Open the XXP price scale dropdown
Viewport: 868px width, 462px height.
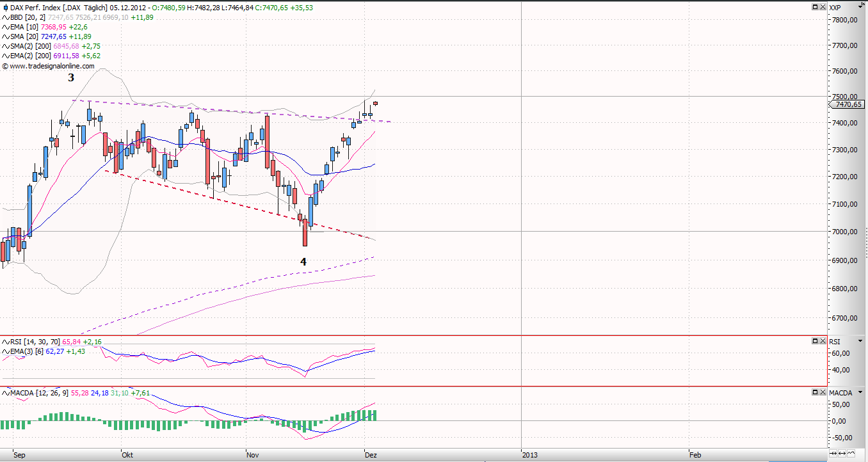point(862,7)
